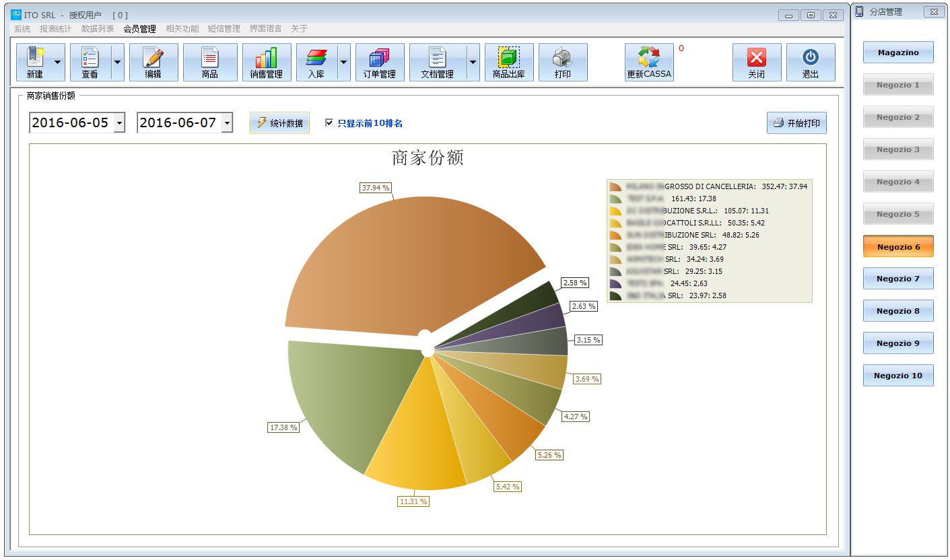
Task: Expand the 新建 dropdown arrow
Action: point(57,62)
